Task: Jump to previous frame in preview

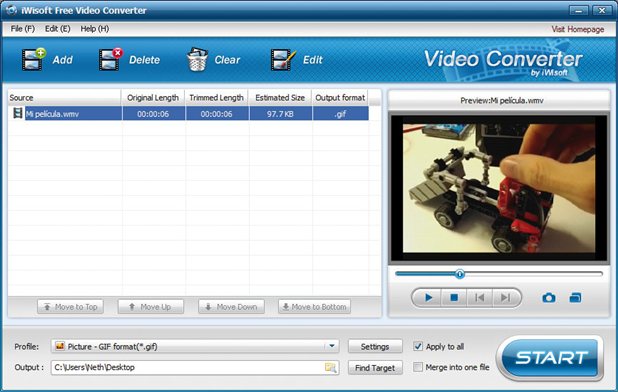Action: point(479,298)
